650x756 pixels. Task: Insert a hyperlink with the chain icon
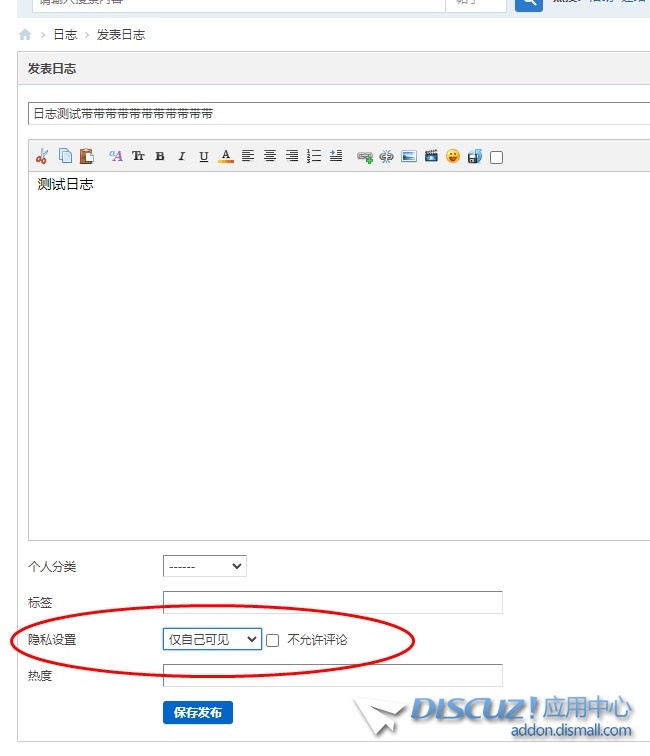click(x=365, y=157)
